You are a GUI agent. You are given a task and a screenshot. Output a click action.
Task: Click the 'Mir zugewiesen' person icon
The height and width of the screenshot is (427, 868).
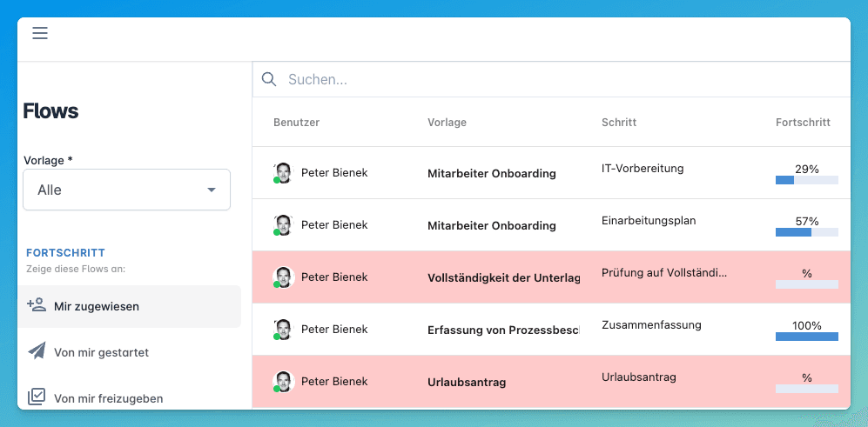(36, 305)
